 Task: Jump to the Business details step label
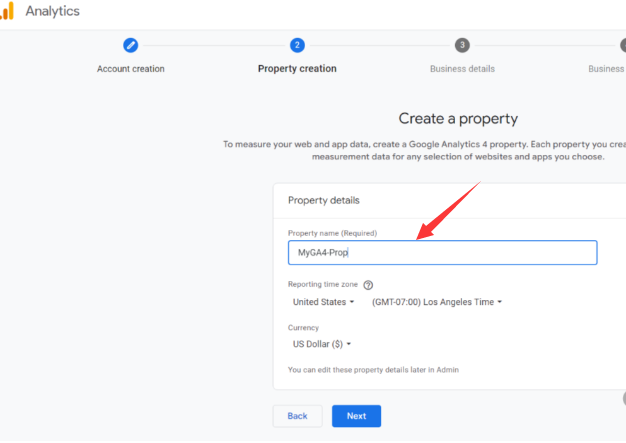click(x=462, y=69)
